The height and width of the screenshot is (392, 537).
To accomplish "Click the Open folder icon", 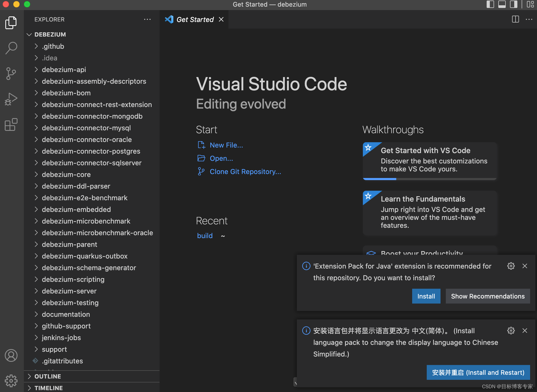I will pyautogui.click(x=201, y=158).
